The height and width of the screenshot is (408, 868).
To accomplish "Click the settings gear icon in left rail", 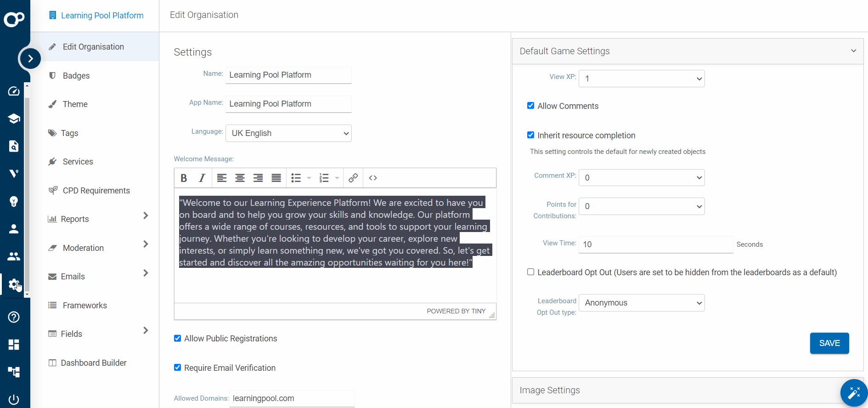I will (x=14, y=284).
